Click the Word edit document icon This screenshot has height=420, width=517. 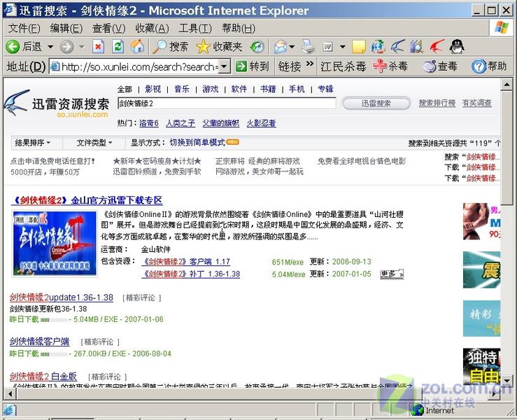[x=327, y=47]
